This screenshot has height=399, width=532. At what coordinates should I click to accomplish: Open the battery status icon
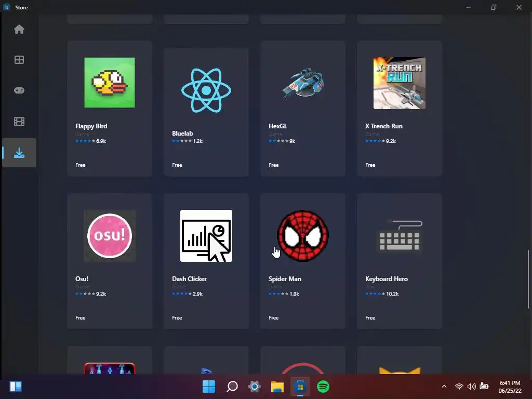484,386
